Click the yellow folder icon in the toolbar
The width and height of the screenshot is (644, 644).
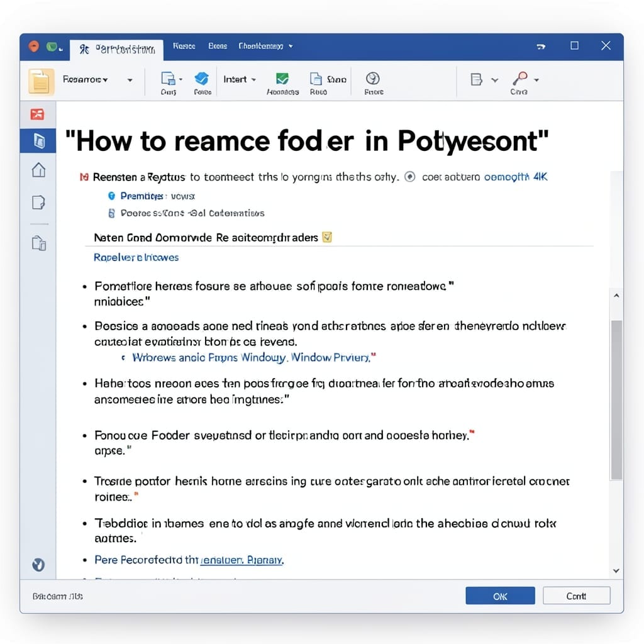41,81
